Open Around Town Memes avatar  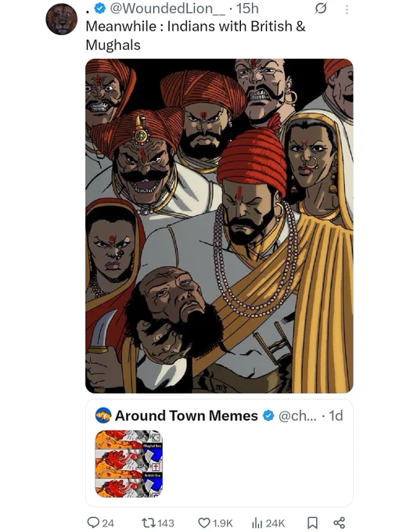(103, 415)
